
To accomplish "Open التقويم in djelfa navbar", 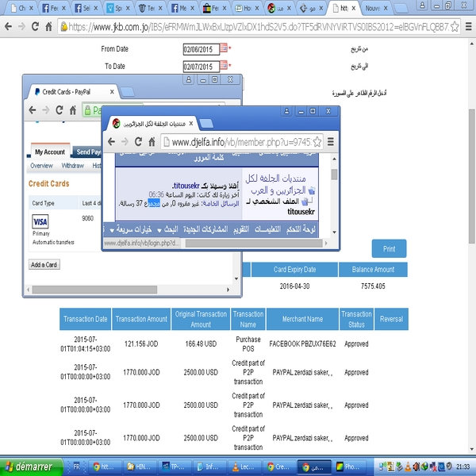I will tap(241, 229).
